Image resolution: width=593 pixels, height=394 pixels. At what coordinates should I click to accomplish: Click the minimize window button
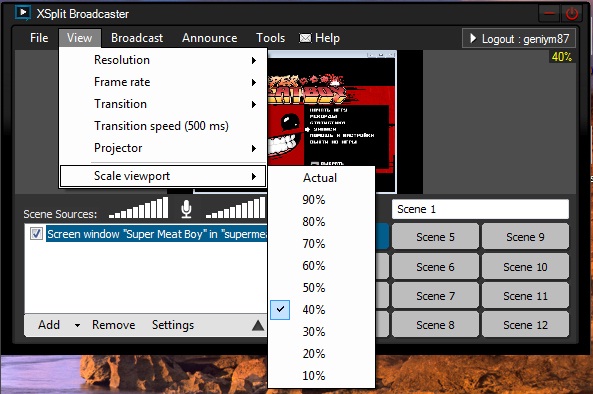pos(549,14)
